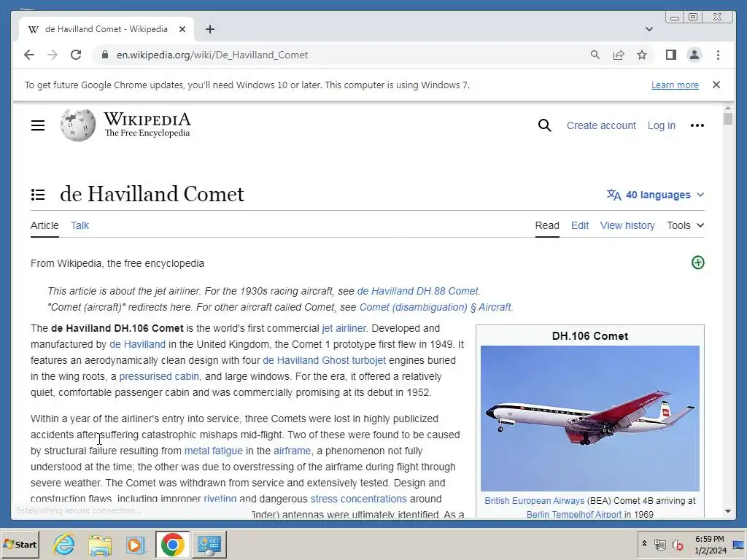Screen dimensions: 747x560
Task: Dismiss the Chrome update notification bar
Action: pos(716,85)
